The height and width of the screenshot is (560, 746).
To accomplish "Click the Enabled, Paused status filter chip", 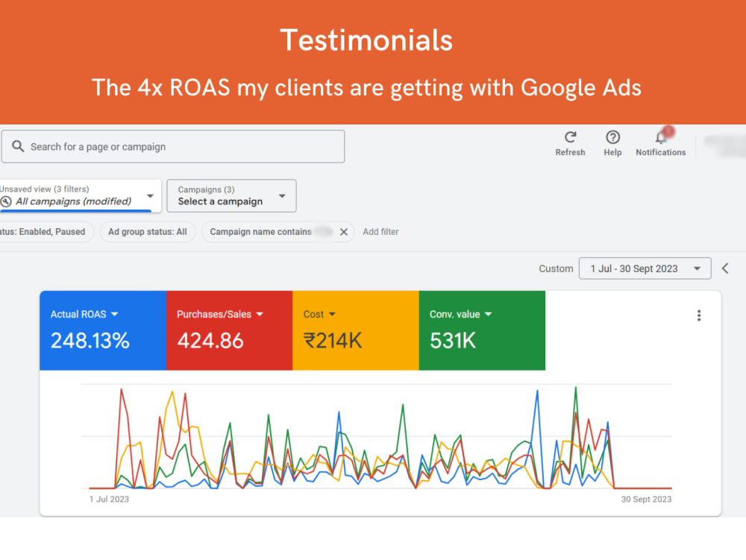I will pyautogui.click(x=46, y=232).
